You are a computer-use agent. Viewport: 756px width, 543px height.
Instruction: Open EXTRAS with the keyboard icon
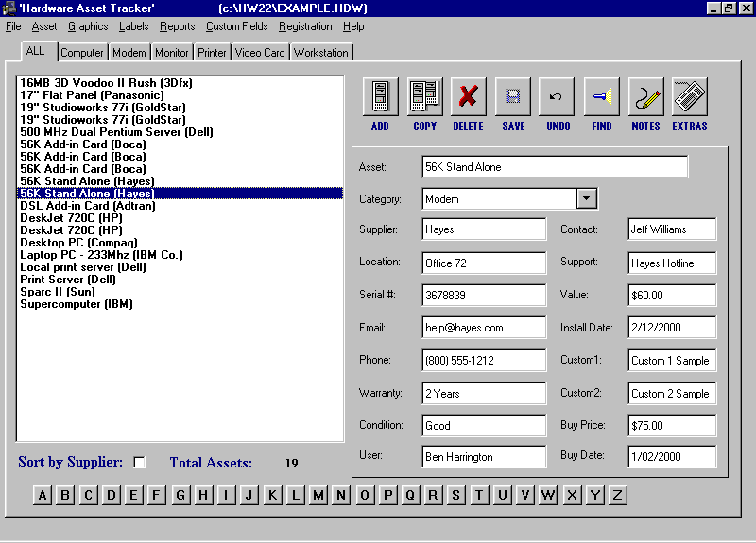coord(690,96)
